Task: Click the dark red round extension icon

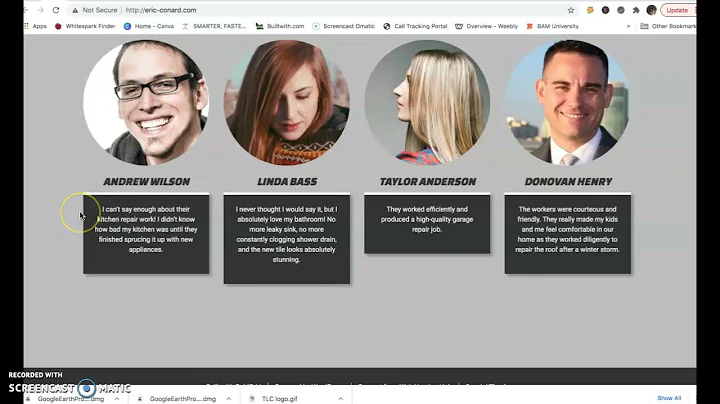Action: pyautogui.click(x=606, y=10)
